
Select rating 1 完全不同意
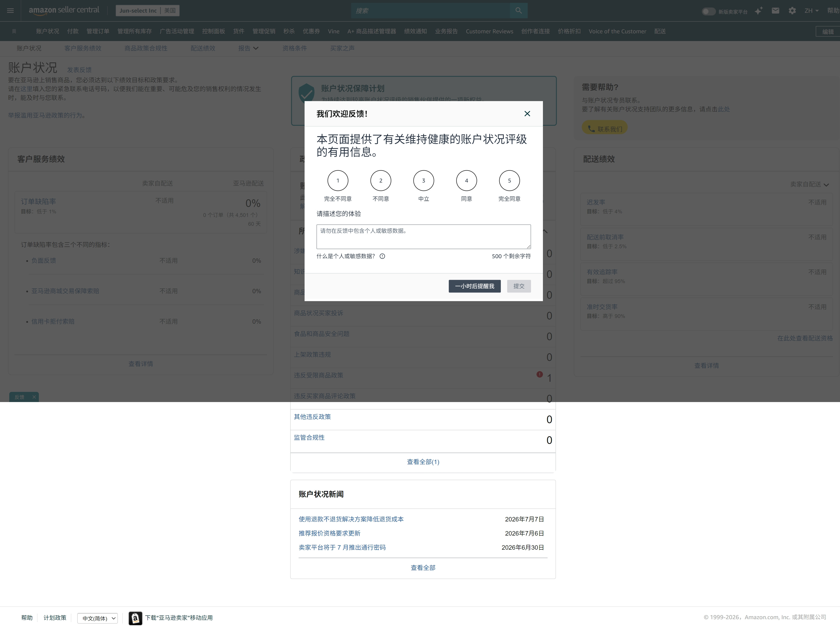[338, 181]
